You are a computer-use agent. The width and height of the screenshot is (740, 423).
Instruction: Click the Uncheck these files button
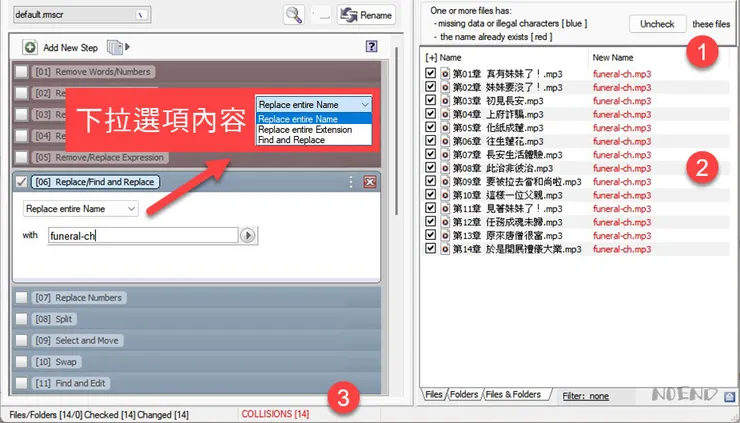tap(657, 24)
